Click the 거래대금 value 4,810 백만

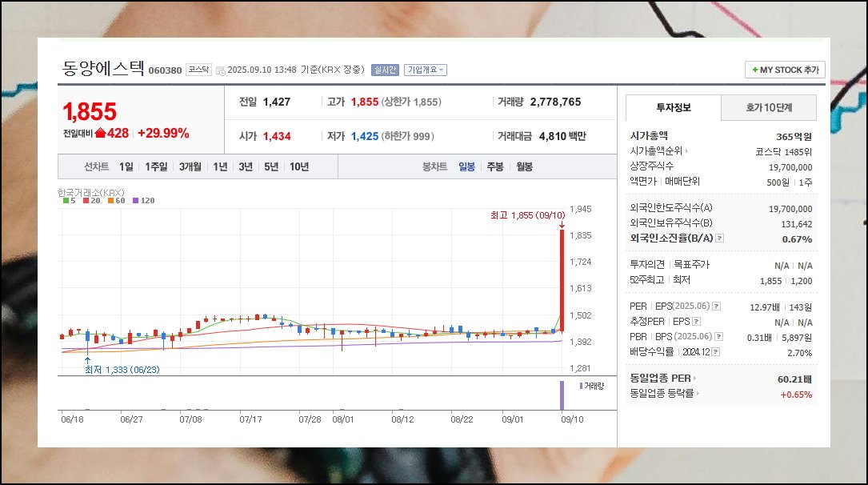coord(562,136)
